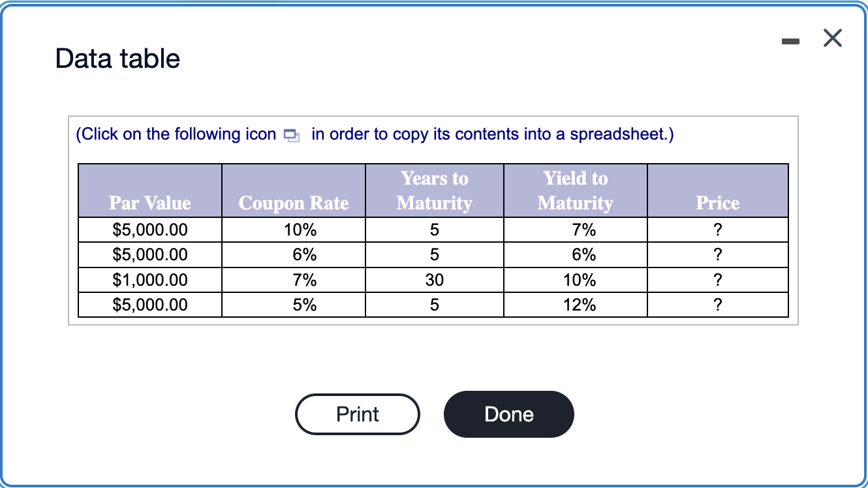Click the $1,000.00 par value cell

(149, 280)
